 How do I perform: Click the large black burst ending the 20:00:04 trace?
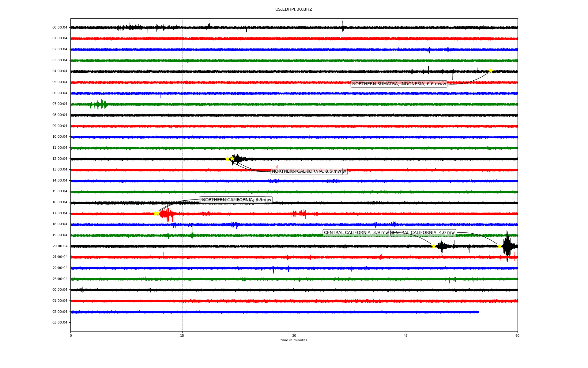point(507,245)
